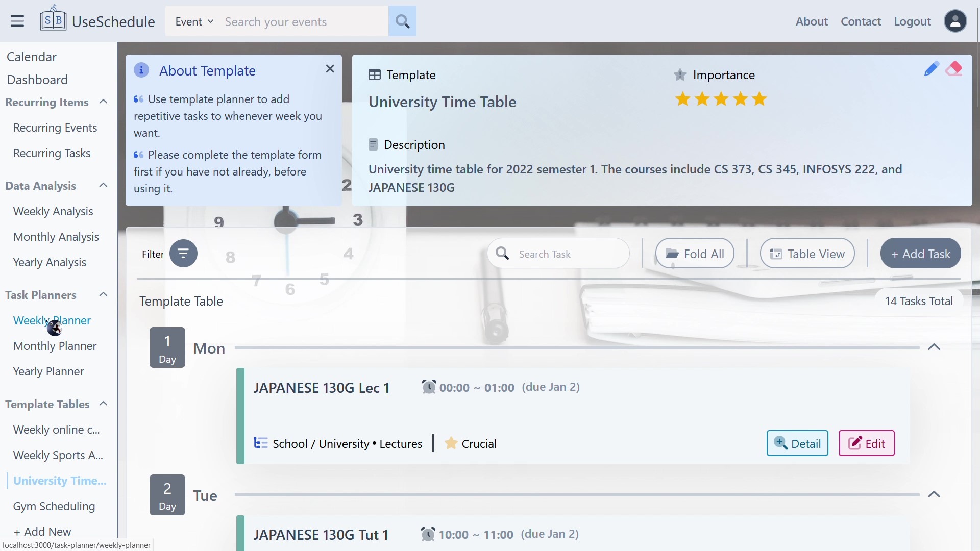Image resolution: width=980 pixels, height=551 pixels.
Task: Click the search magnifier in the events bar
Action: click(x=403, y=21)
